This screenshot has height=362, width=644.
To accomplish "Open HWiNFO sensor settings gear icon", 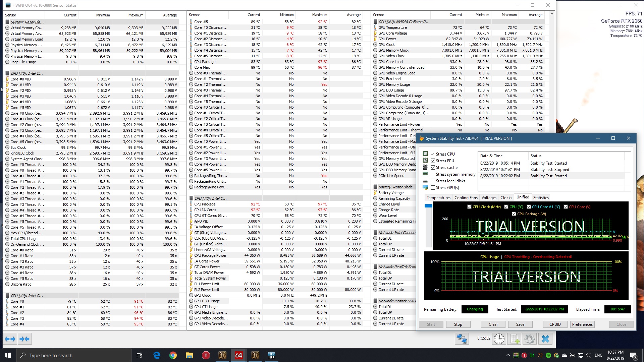I will point(530,339).
